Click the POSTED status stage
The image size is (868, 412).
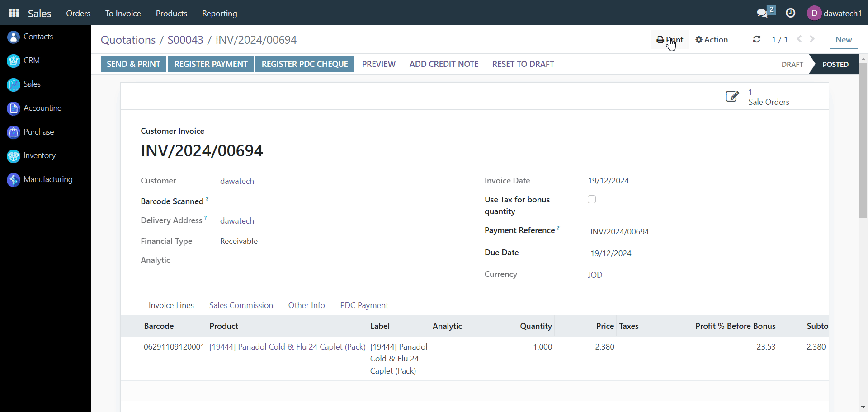tap(835, 64)
